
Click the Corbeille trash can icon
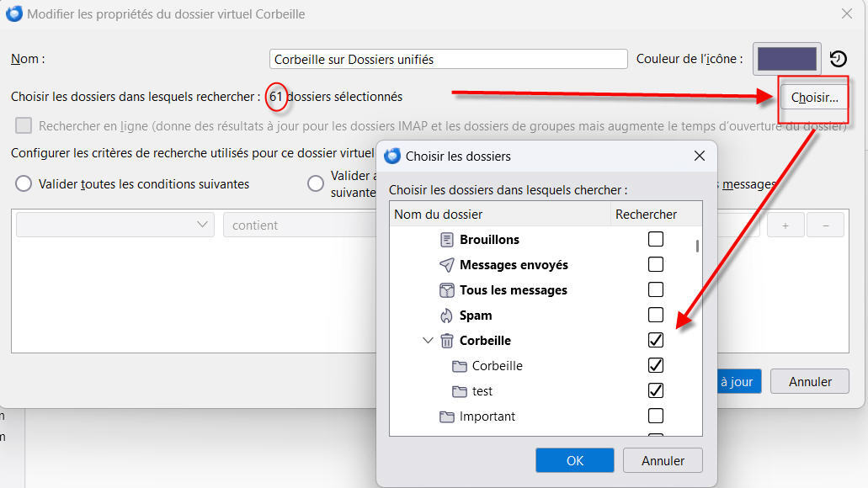(x=447, y=341)
